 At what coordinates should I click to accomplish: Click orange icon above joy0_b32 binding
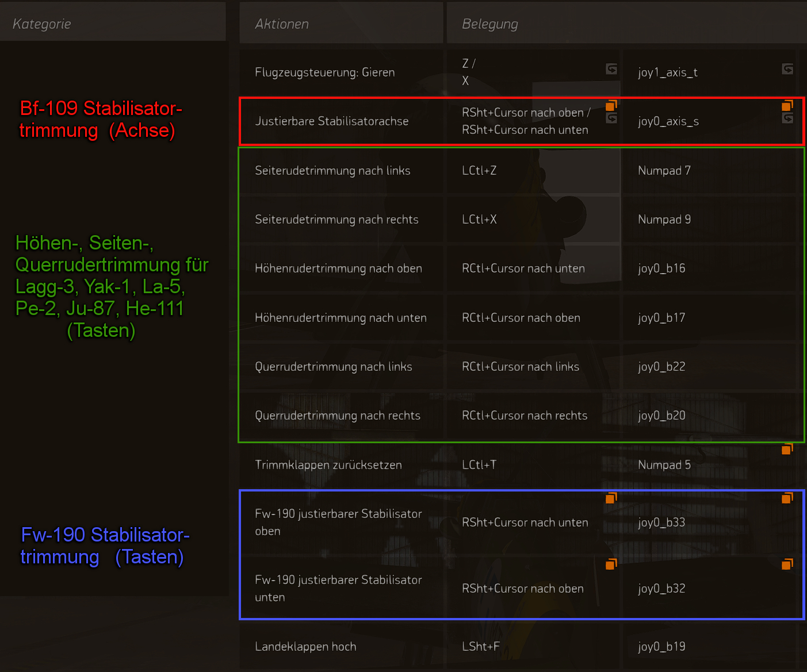click(x=787, y=565)
